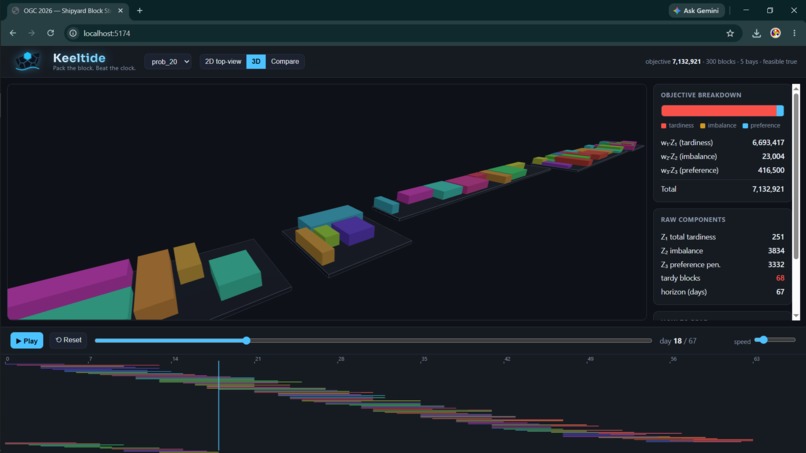Image resolution: width=806 pixels, height=453 pixels.
Task: Reset the simulation timeline
Action: (68, 340)
